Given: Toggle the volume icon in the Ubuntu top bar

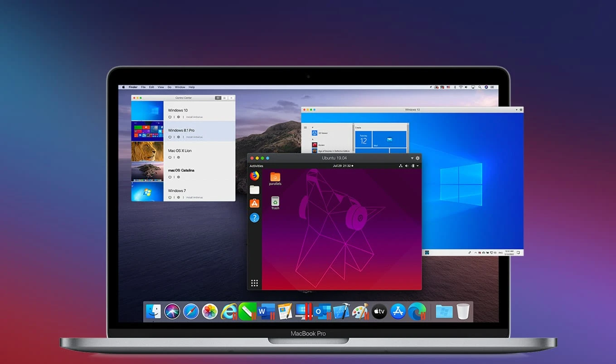Looking at the screenshot, I should click(407, 166).
